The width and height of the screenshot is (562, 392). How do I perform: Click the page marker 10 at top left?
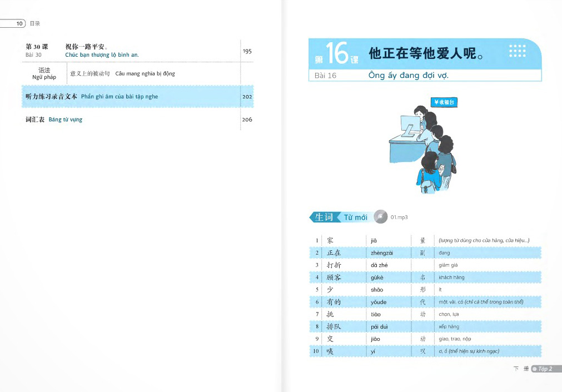coord(19,23)
